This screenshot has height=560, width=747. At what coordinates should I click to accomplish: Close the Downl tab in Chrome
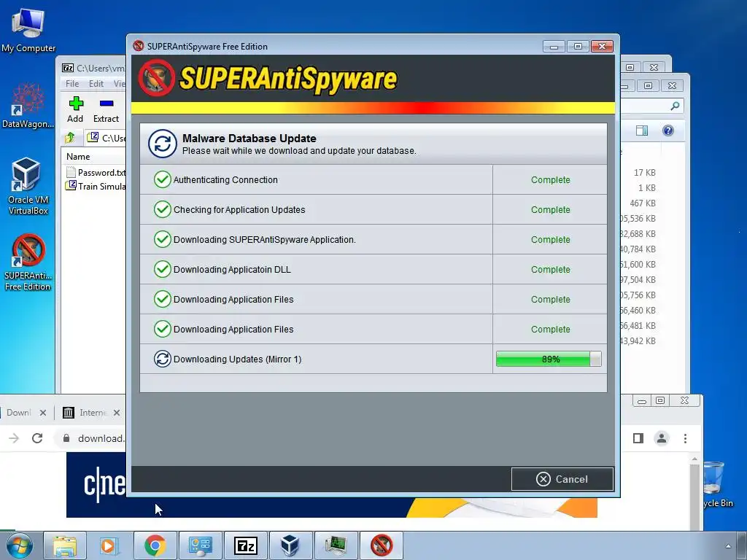click(43, 413)
